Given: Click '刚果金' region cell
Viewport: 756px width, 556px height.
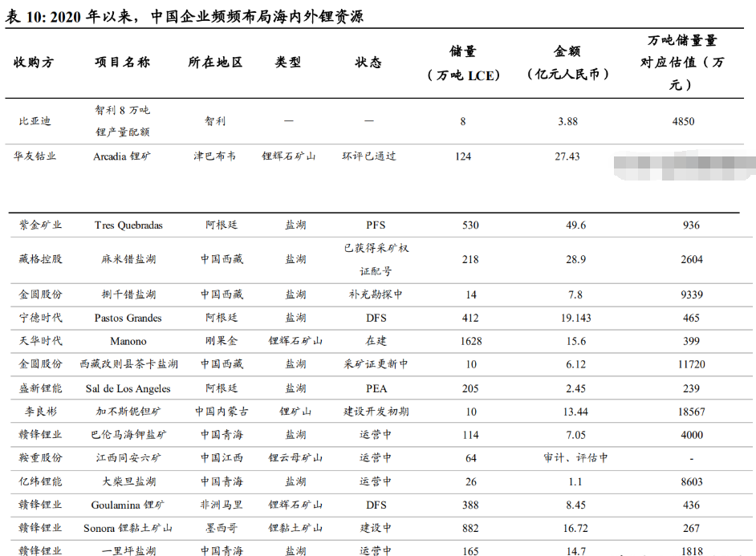Looking at the screenshot, I should point(222,341).
